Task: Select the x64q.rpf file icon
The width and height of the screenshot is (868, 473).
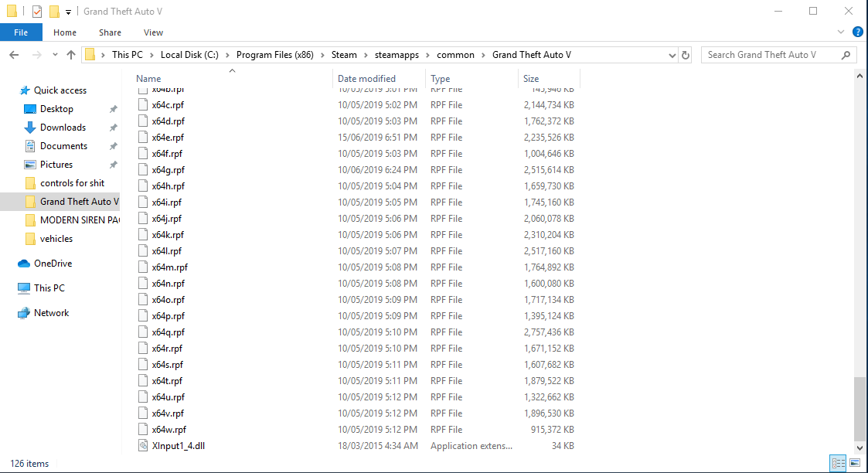Action: 143,332
